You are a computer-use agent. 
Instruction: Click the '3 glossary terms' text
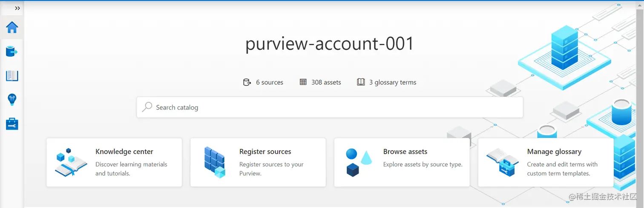point(393,82)
